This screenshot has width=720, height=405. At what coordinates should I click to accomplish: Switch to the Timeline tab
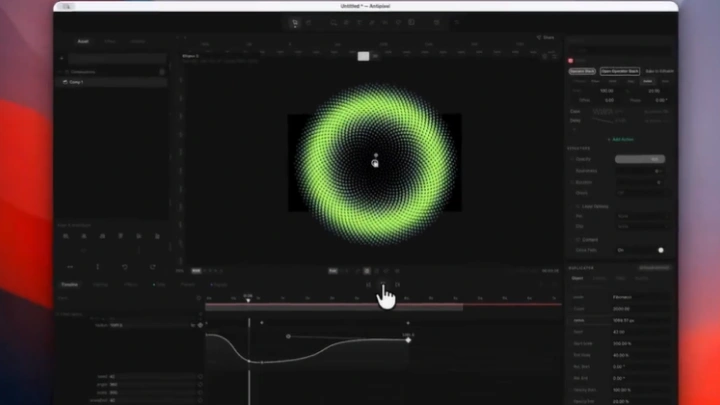(69, 285)
